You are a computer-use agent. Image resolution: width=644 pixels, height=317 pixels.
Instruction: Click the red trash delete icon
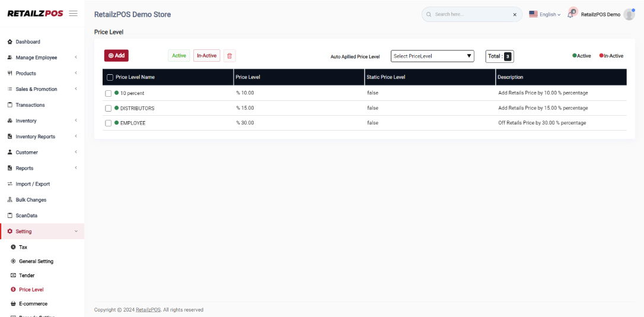click(x=229, y=56)
